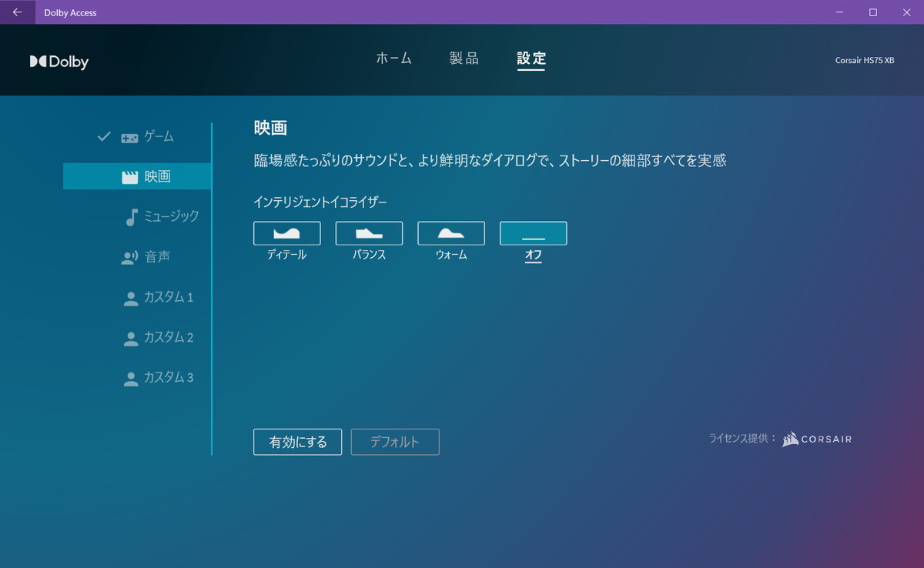924x568 pixels.
Task: Click the Corsair logo license link
Action: 817,439
